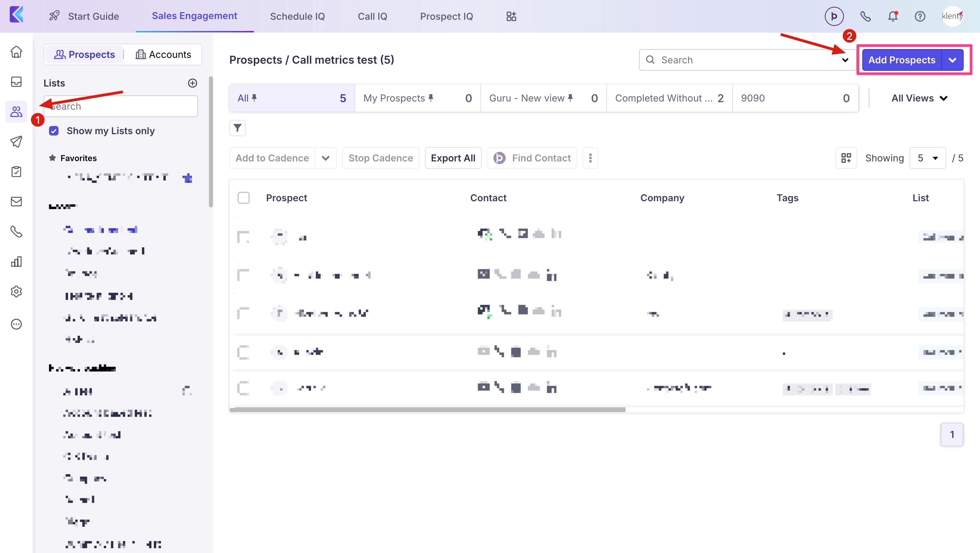Viewport: 980px width, 553px height.
Task: Open the Reports bar-chart sidebar icon
Action: click(x=16, y=262)
